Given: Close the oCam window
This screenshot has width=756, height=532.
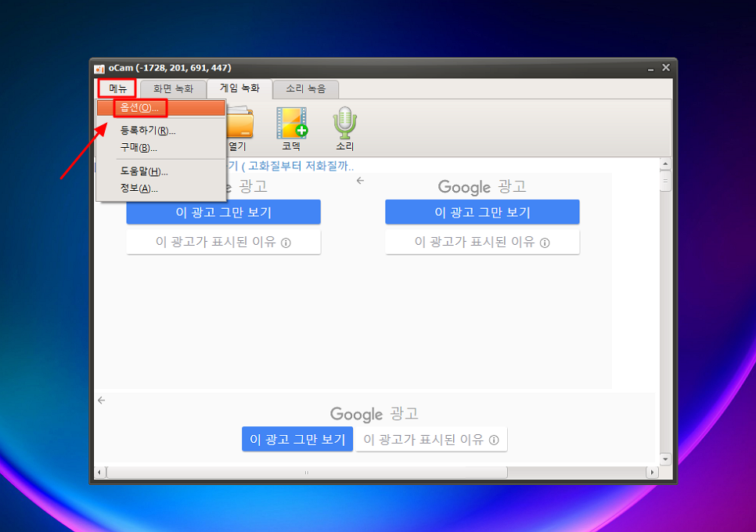Looking at the screenshot, I should (666, 67).
